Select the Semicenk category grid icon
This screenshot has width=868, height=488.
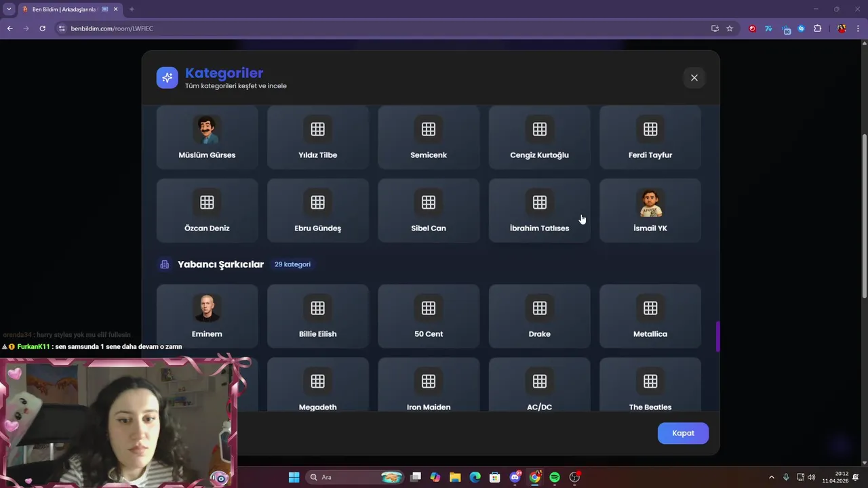pyautogui.click(x=429, y=129)
